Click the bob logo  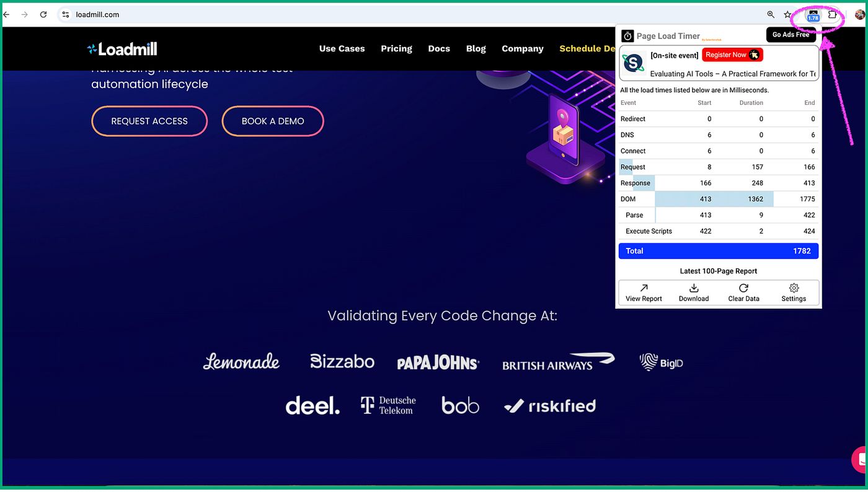460,405
